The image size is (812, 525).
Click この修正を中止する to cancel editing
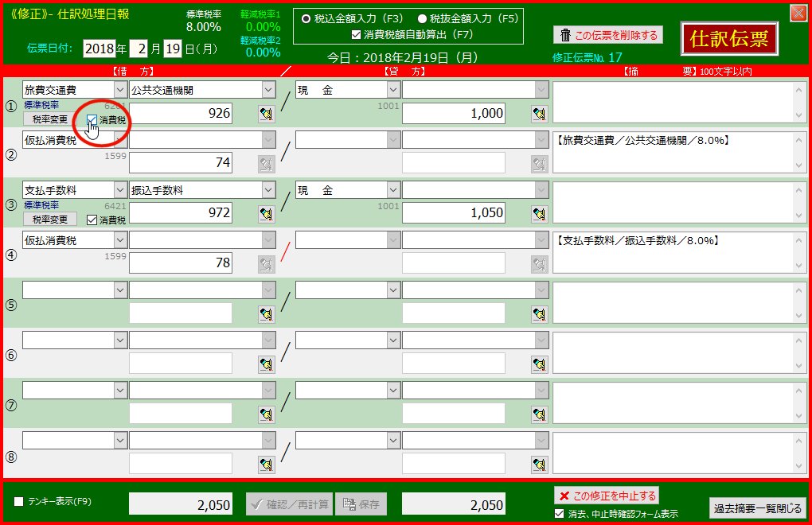point(606,496)
